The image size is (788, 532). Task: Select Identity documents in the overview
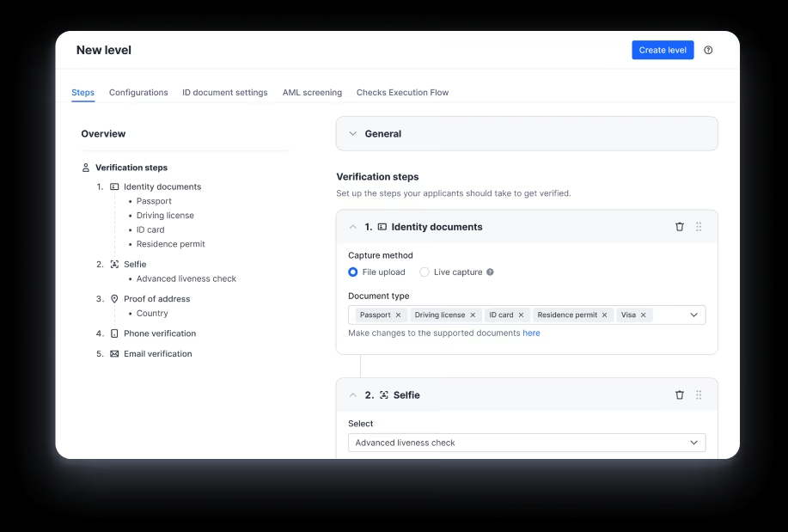coord(162,187)
